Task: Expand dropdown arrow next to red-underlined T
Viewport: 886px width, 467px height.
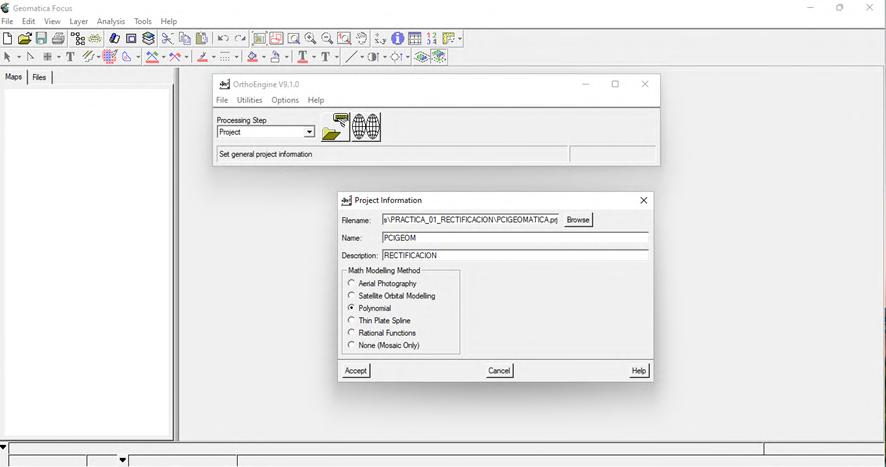Action: [x=314, y=57]
